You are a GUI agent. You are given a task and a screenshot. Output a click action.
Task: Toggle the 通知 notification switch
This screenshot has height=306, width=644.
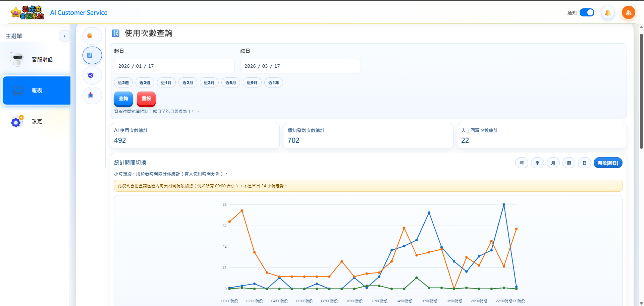(x=587, y=12)
